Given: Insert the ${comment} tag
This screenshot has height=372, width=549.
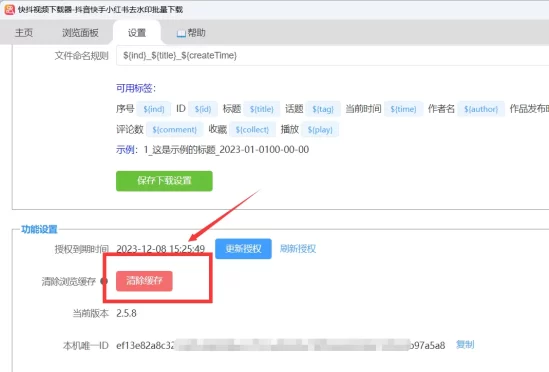Looking at the screenshot, I should pos(174,130).
